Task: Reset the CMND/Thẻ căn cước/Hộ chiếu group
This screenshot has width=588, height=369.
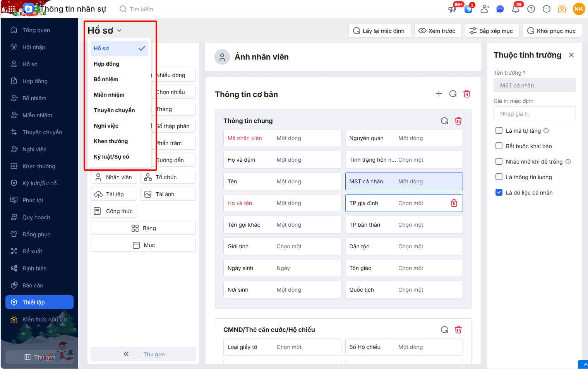Action: tap(444, 330)
